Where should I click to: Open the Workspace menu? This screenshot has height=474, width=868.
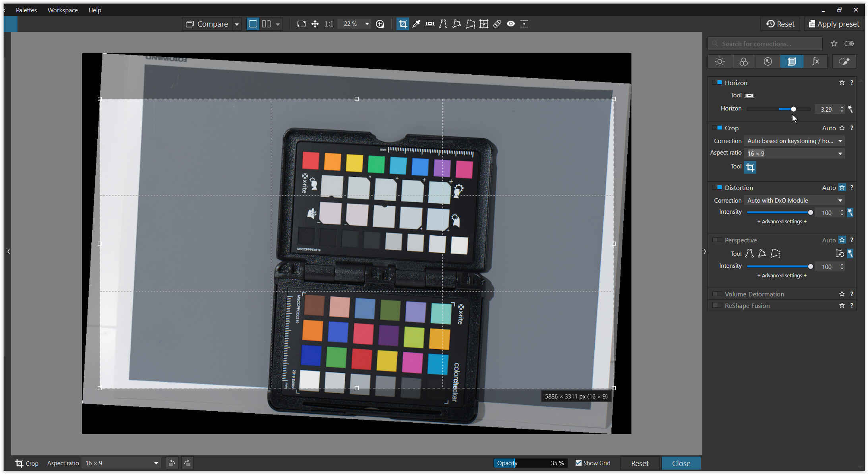pyautogui.click(x=63, y=10)
